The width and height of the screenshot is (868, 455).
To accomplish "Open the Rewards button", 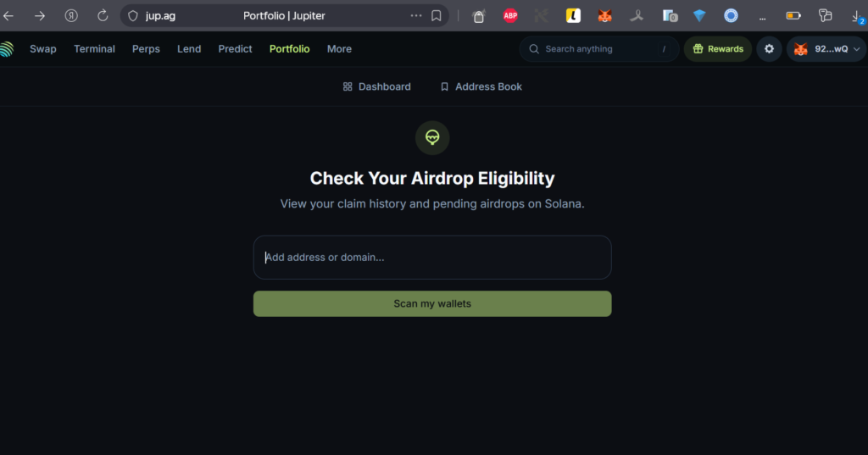I will click(x=718, y=49).
